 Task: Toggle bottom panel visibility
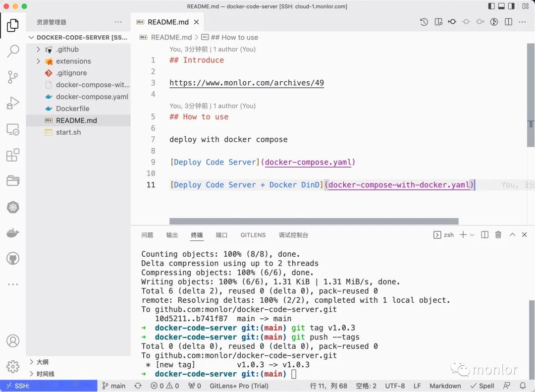(501, 6)
